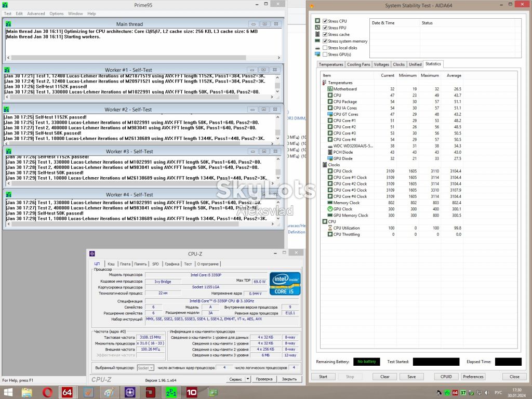This screenshot has width=532, height=399.
Task: Click the system tray clock showing 17:30
Action: 517,393
